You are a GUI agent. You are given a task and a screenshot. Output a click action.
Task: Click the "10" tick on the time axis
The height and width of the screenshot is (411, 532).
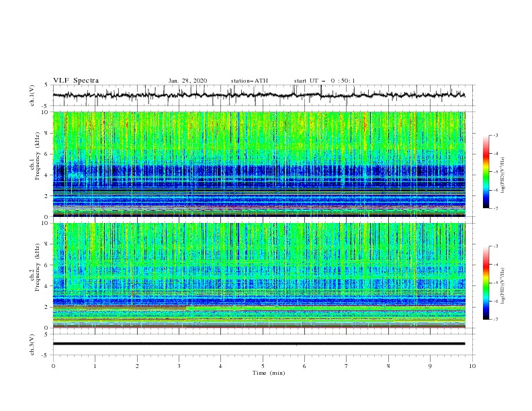(472, 366)
